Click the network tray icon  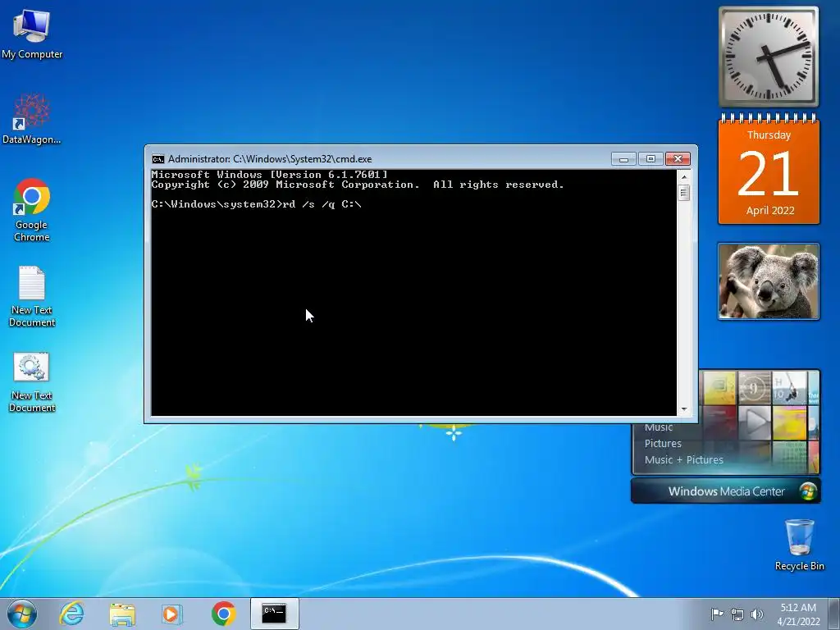(x=737, y=614)
